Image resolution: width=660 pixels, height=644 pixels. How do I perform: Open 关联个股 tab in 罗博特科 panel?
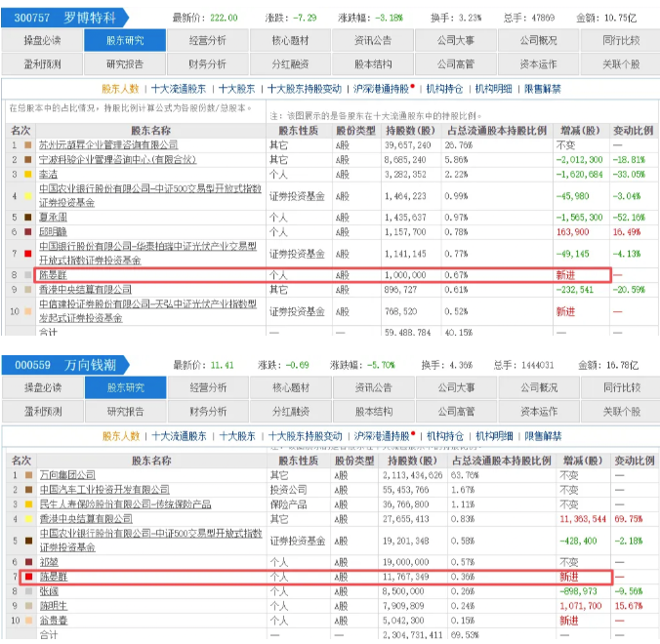click(x=621, y=64)
